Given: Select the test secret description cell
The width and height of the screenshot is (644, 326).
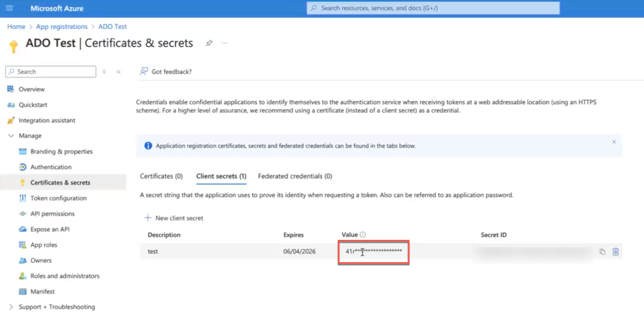Looking at the screenshot, I should (x=153, y=252).
